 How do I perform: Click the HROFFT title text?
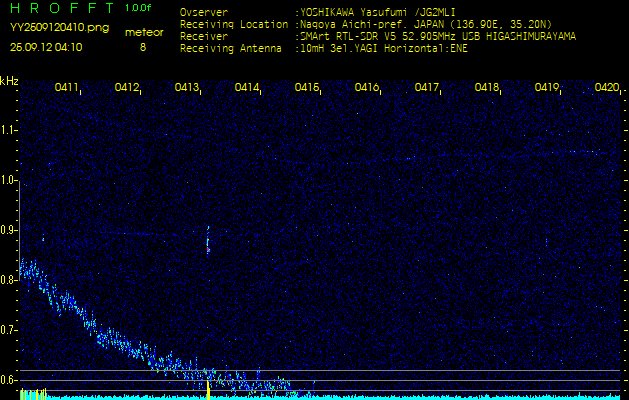(58, 8)
